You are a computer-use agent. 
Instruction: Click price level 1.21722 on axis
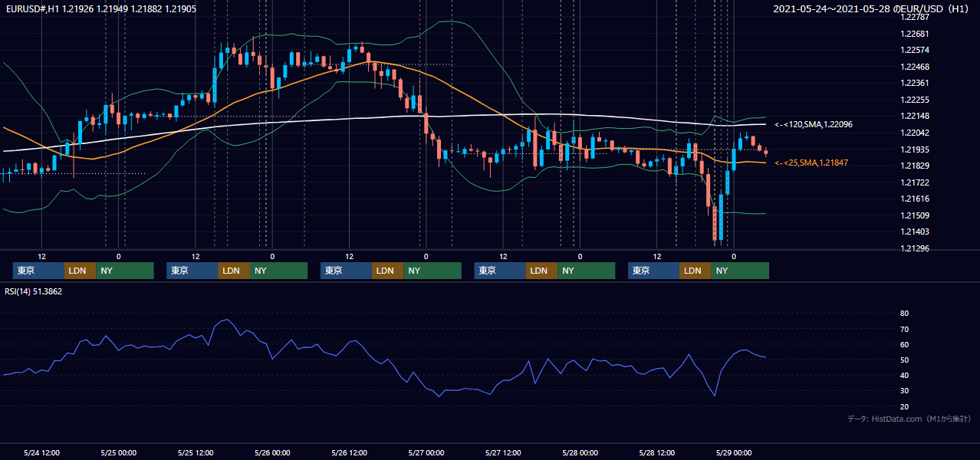point(916,182)
